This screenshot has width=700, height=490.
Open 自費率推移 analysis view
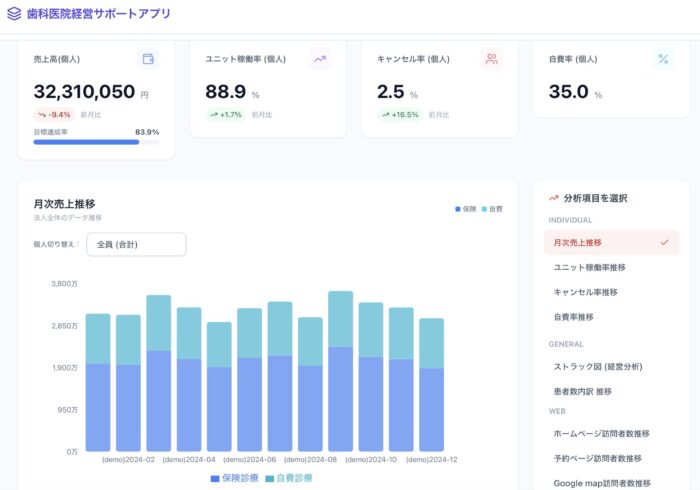573,317
